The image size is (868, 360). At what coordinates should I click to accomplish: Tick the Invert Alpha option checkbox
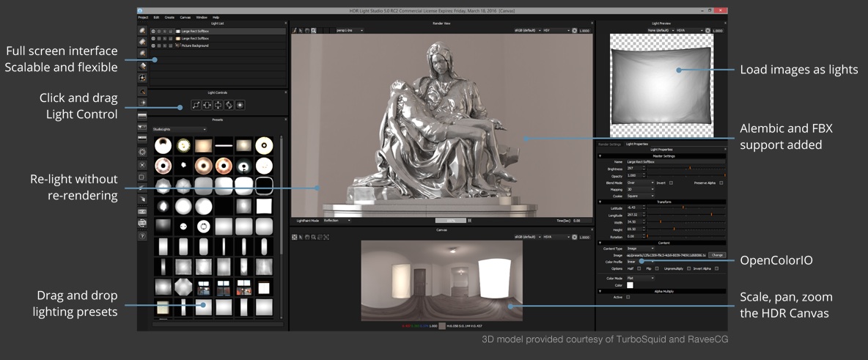pos(717,268)
